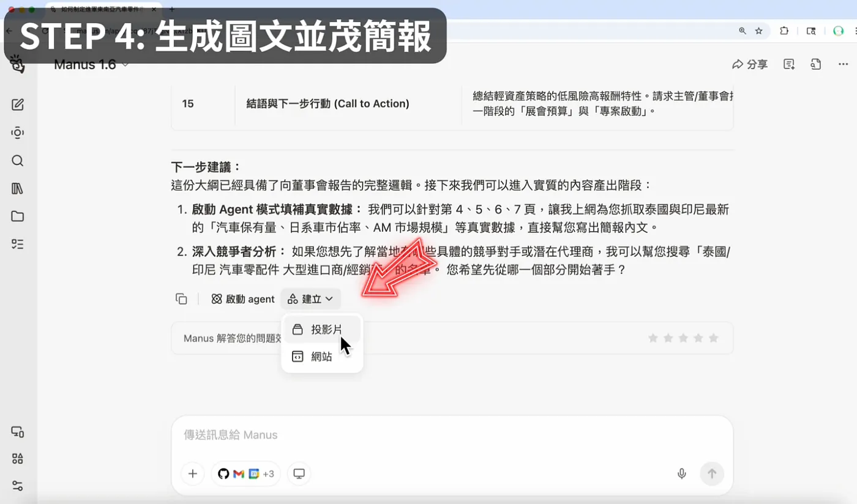Image resolution: width=857 pixels, height=504 pixels.
Task: Click the notes sparkle icon next to 分享
Action: tap(789, 64)
